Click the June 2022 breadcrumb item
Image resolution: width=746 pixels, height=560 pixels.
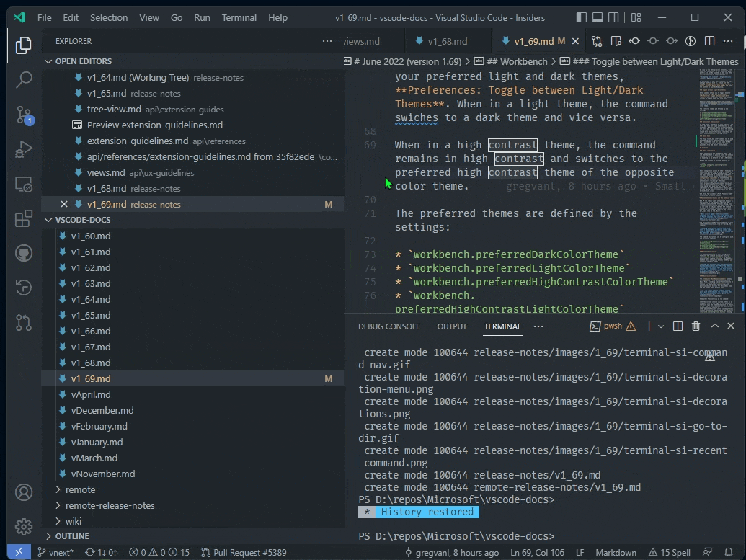pos(407,61)
